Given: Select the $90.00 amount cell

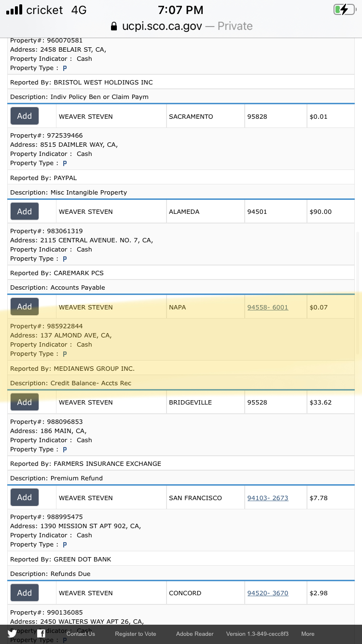Looking at the screenshot, I should click(331, 211).
